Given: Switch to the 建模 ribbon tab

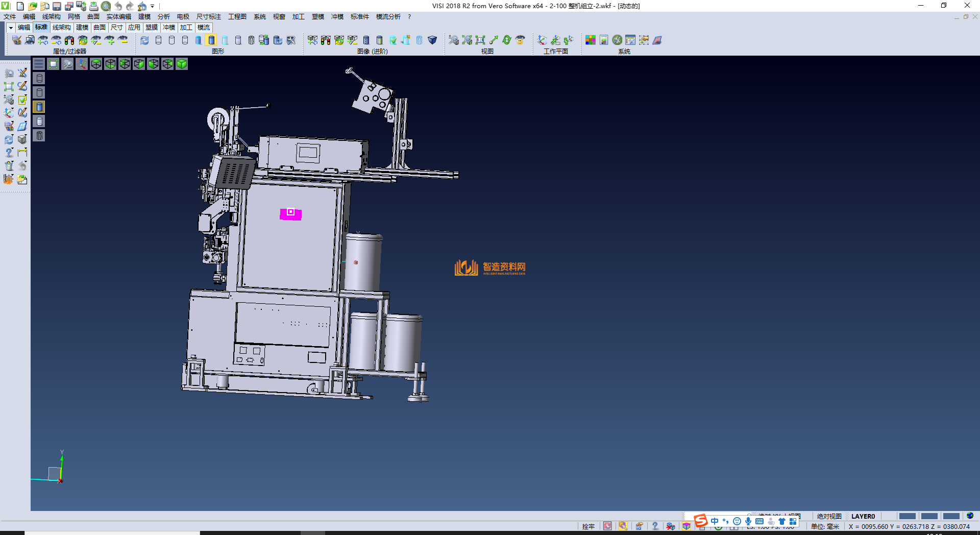Looking at the screenshot, I should (x=82, y=28).
